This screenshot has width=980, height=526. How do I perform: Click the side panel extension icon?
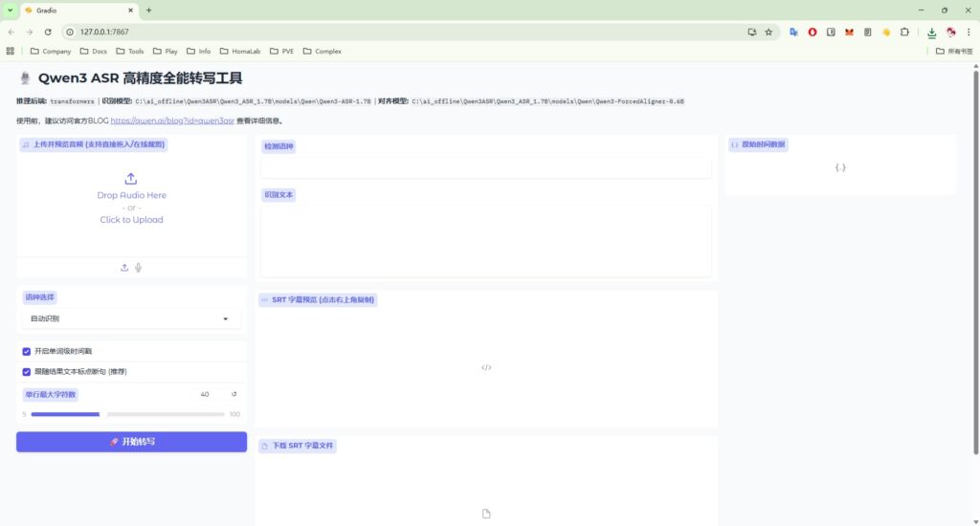tap(831, 32)
